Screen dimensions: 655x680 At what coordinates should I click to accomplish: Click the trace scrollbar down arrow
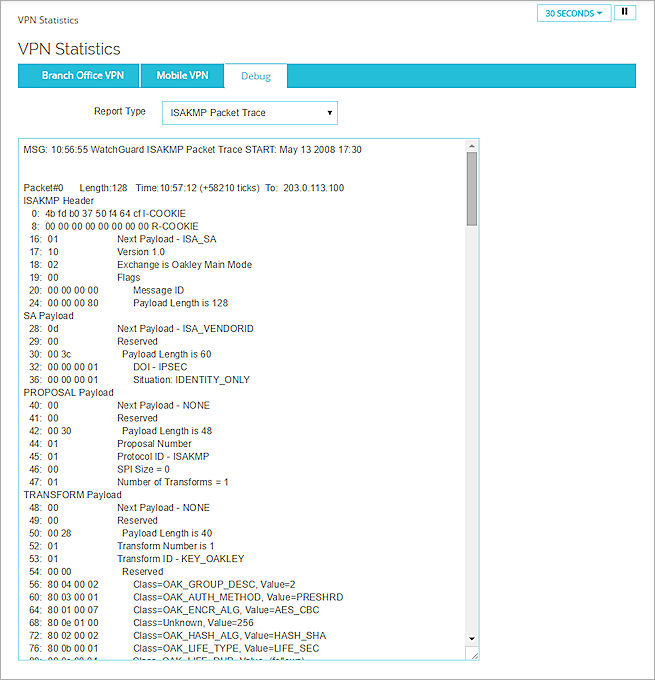[472, 638]
